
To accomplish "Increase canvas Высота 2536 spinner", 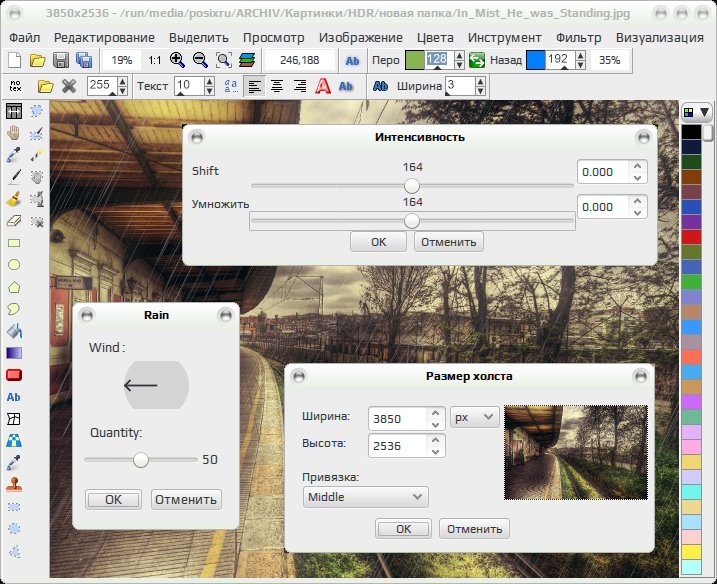I will (x=435, y=439).
